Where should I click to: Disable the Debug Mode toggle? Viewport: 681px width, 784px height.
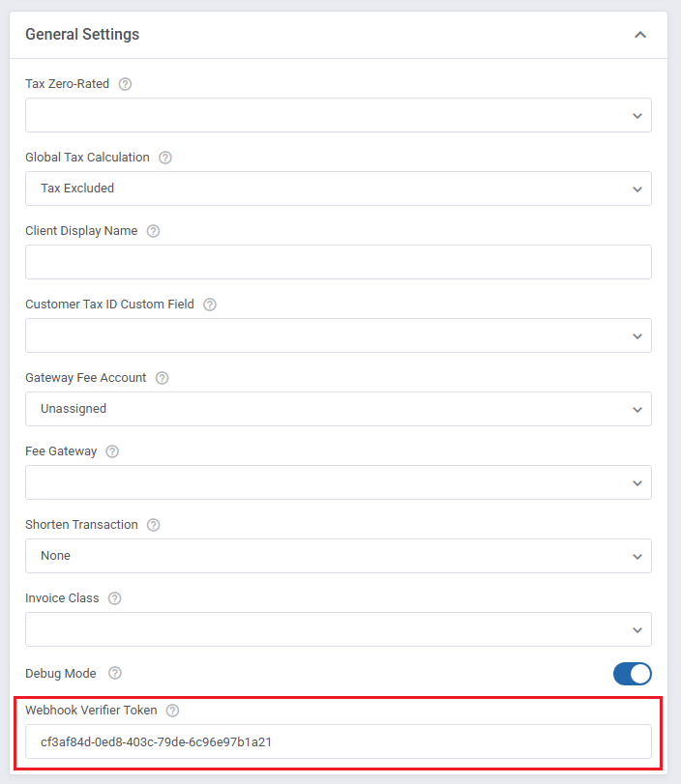pyautogui.click(x=633, y=674)
